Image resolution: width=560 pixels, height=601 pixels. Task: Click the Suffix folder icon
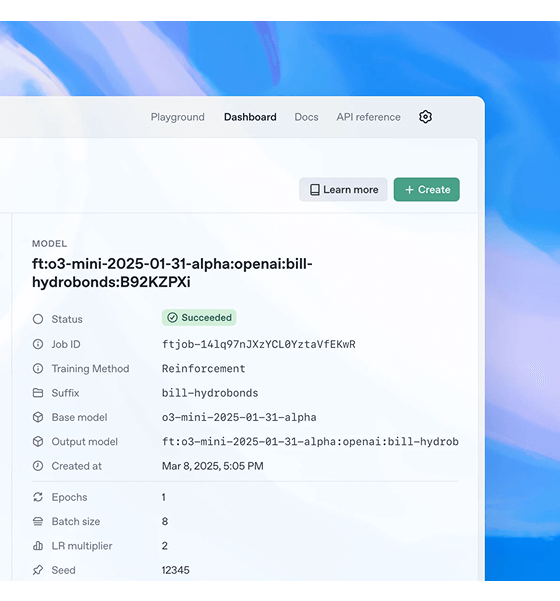tap(38, 392)
